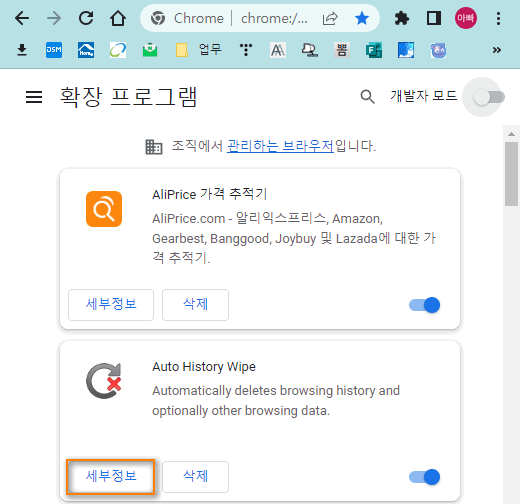This screenshot has width=520, height=504.
Task: Open the extensions puzzle menu
Action: pyautogui.click(x=402, y=18)
